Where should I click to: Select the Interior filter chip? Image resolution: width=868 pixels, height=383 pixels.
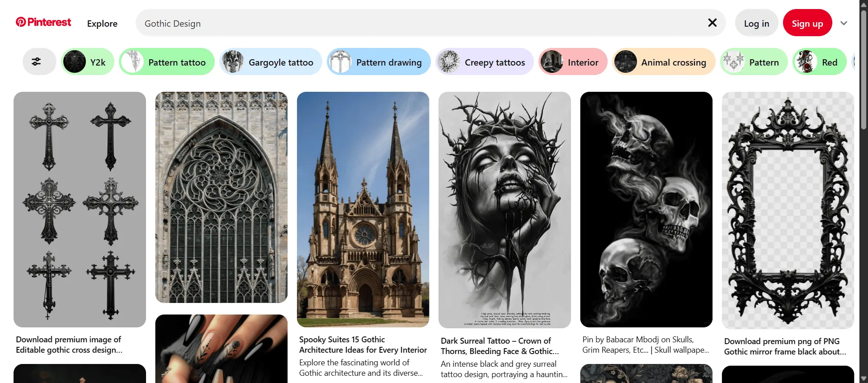pyautogui.click(x=573, y=62)
